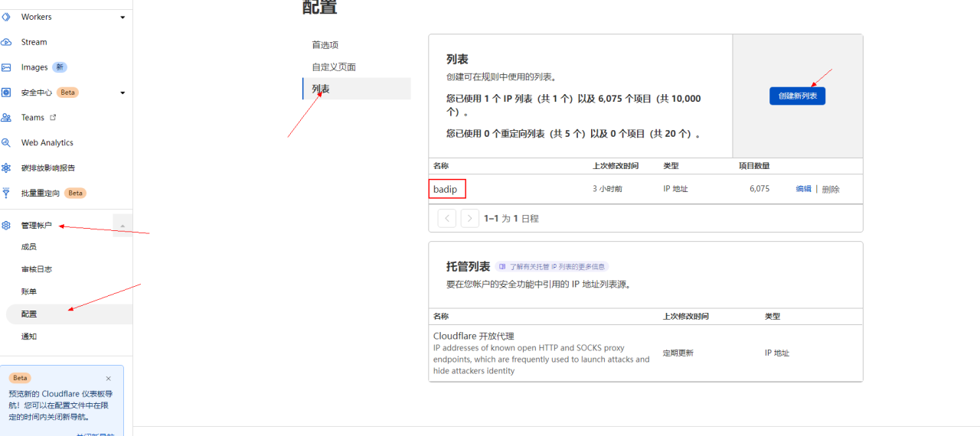Click the Beta badge beside 批量重定向
This screenshot has height=436, width=980.
pyautogui.click(x=75, y=194)
